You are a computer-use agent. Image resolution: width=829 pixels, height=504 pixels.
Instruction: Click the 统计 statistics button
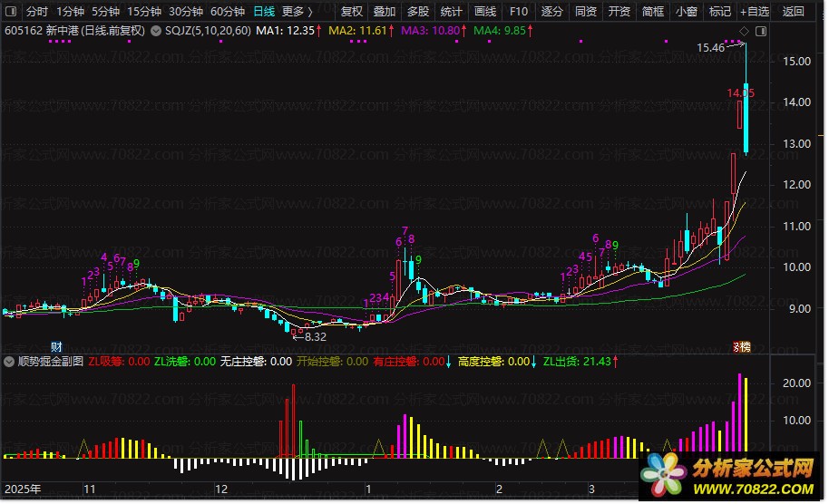pos(451,11)
